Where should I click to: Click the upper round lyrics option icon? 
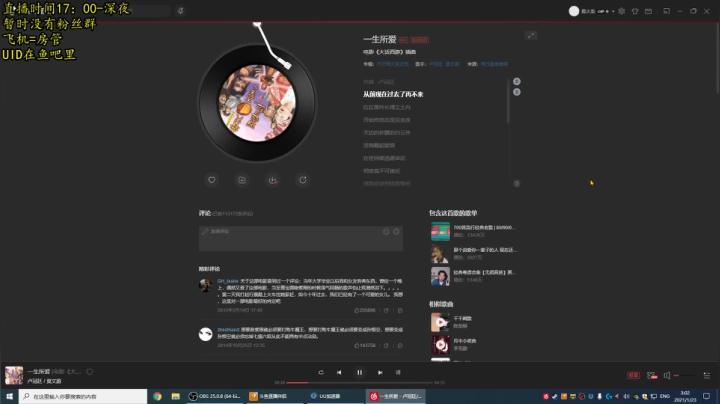(517, 81)
